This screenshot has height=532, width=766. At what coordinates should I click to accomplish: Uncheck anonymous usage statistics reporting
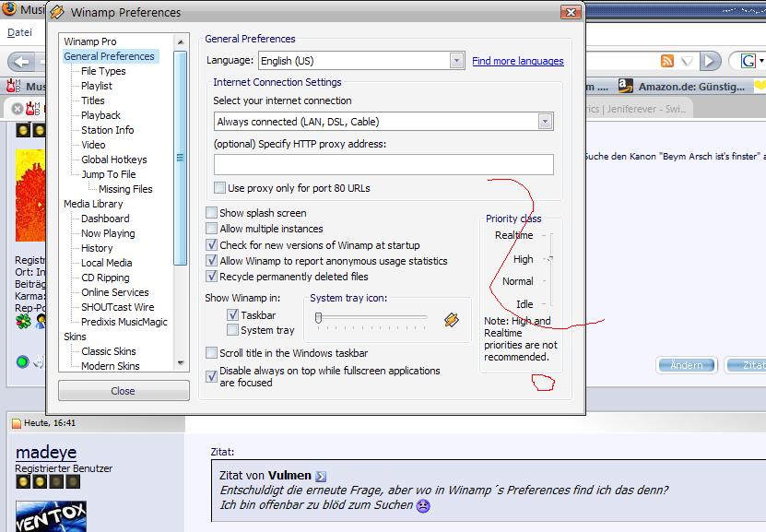tap(211, 260)
